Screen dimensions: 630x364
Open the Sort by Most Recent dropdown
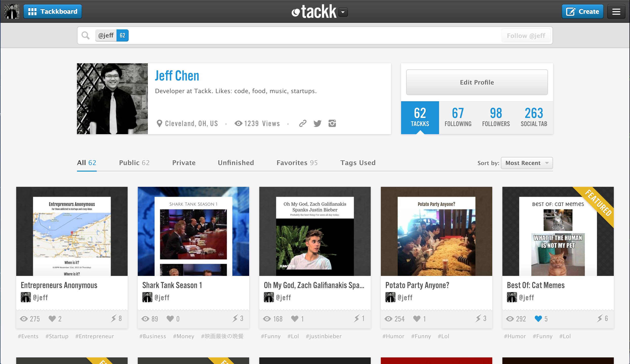pos(527,163)
